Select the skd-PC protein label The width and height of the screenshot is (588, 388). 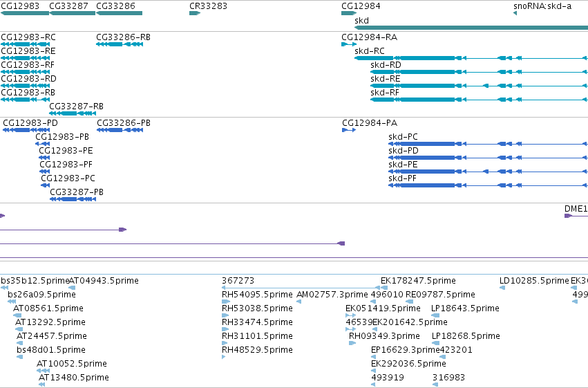pos(403,137)
